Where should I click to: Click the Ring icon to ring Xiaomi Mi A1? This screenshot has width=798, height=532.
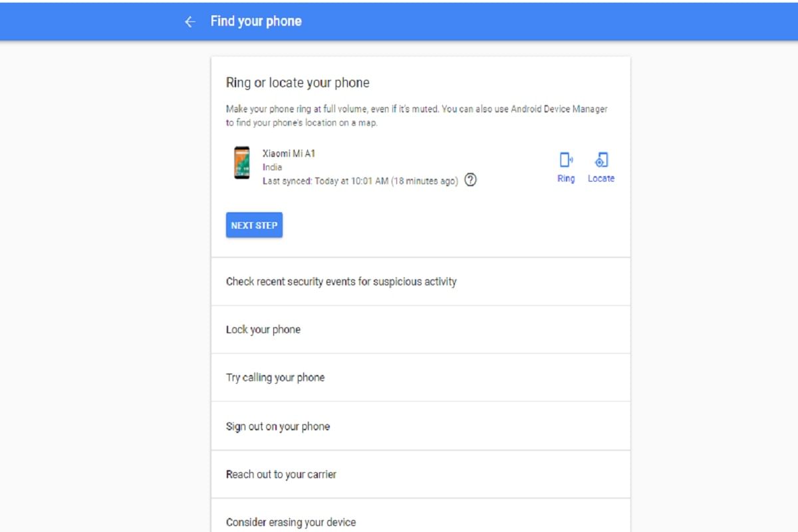coord(566,160)
